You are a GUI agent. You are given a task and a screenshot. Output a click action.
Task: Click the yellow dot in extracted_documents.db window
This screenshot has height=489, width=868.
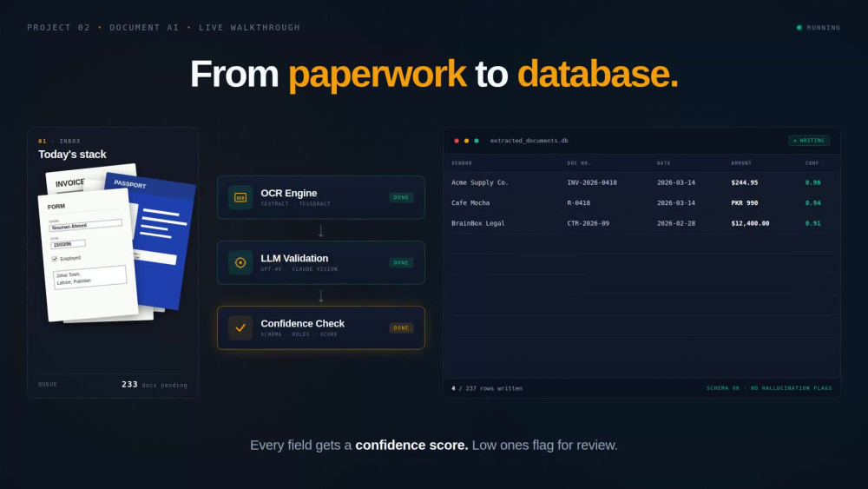(466, 141)
